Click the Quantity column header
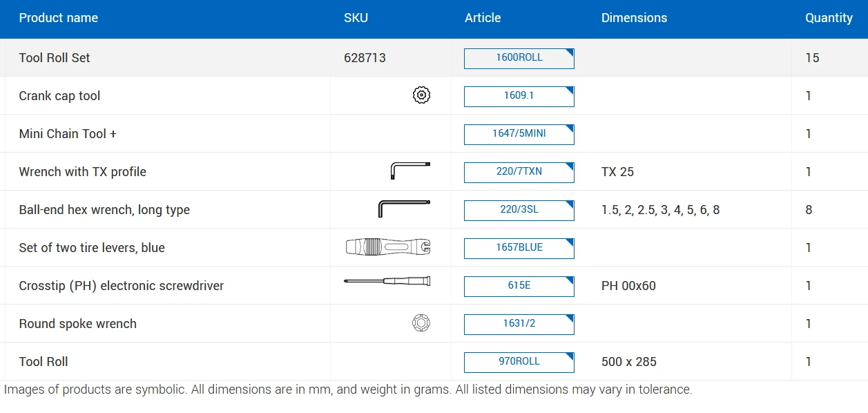868x413 pixels. (x=829, y=18)
